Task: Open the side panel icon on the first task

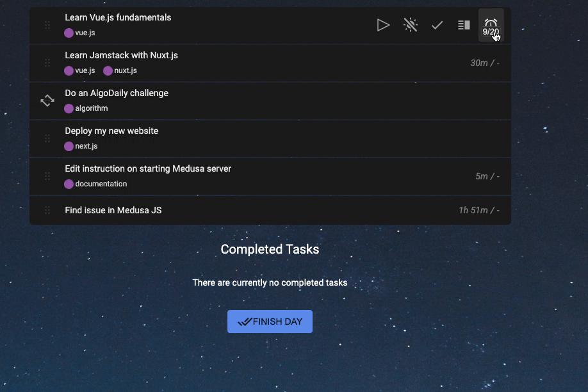Action: point(463,24)
